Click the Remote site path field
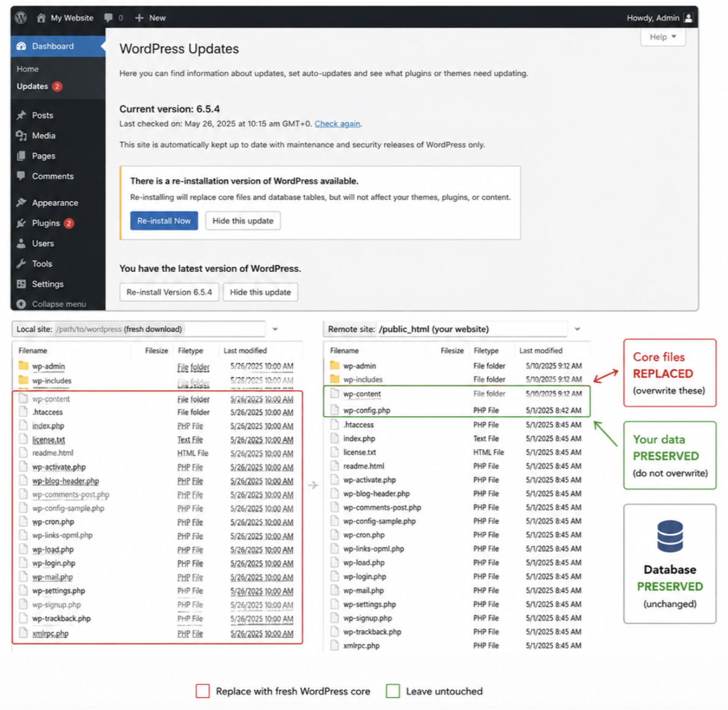This screenshot has width=728, height=710. (446, 329)
